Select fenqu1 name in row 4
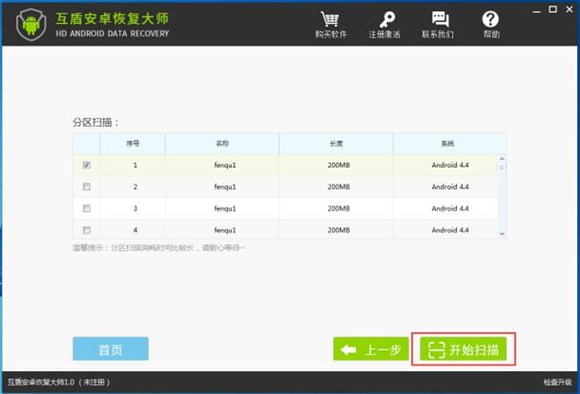 (225, 230)
